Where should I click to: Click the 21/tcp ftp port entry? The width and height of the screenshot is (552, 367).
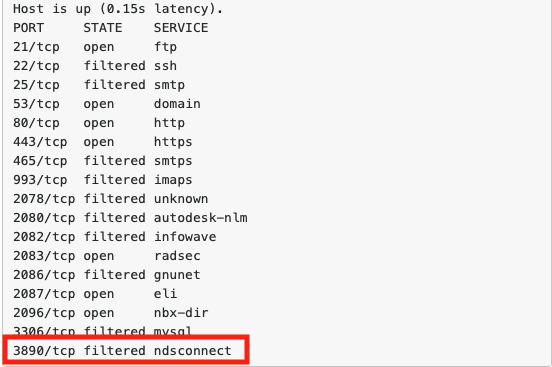95,47
